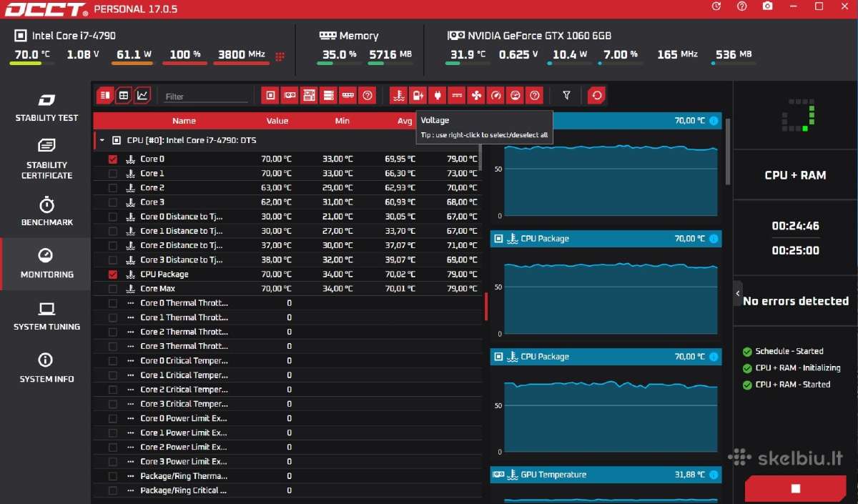858x504 pixels.
Task: Switch to the split table-and-graph view icon
Action: click(105, 95)
